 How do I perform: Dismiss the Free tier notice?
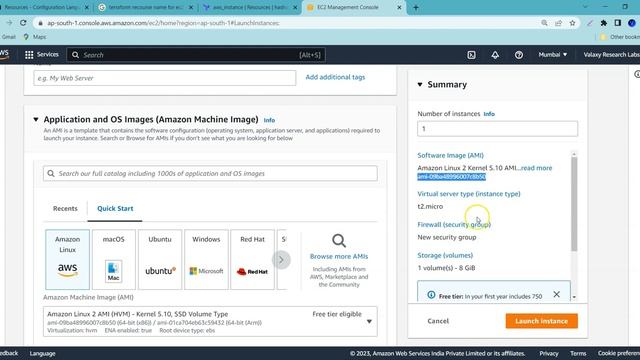click(x=556, y=294)
